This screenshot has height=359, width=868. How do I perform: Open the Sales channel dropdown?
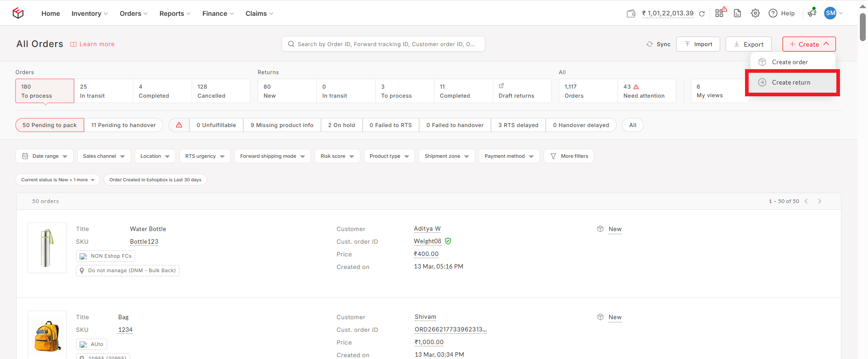click(104, 156)
